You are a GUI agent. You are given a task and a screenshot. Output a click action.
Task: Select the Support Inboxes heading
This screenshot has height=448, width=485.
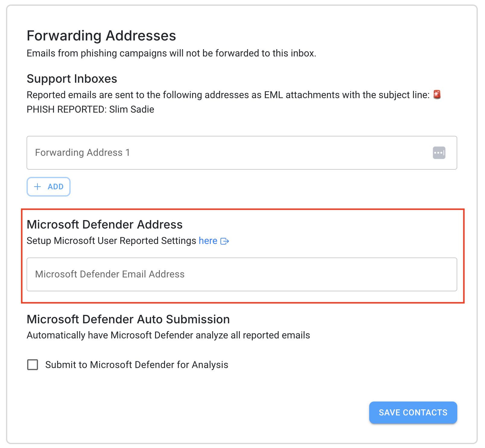point(71,79)
